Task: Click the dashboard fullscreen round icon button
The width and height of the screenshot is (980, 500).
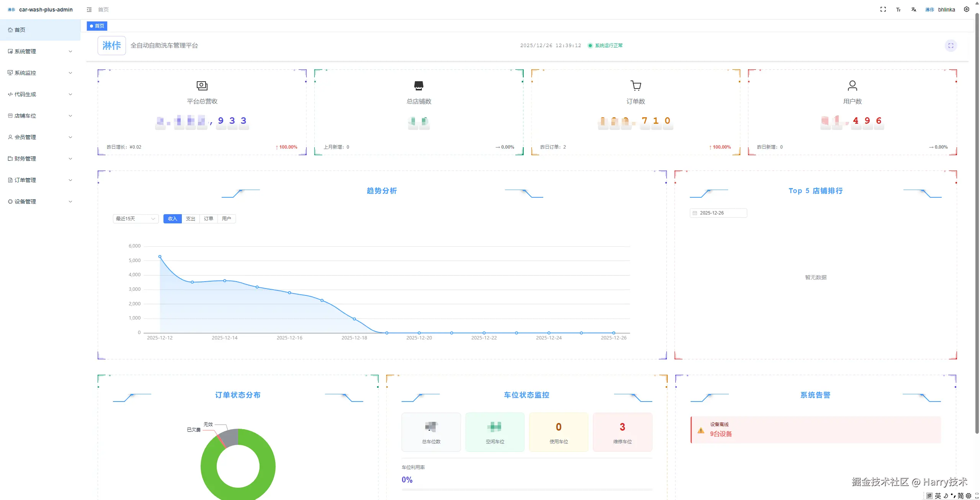Action: click(951, 46)
